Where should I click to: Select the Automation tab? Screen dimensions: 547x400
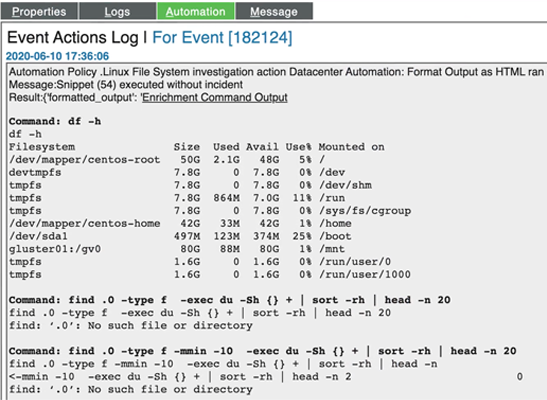pos(196,12)
